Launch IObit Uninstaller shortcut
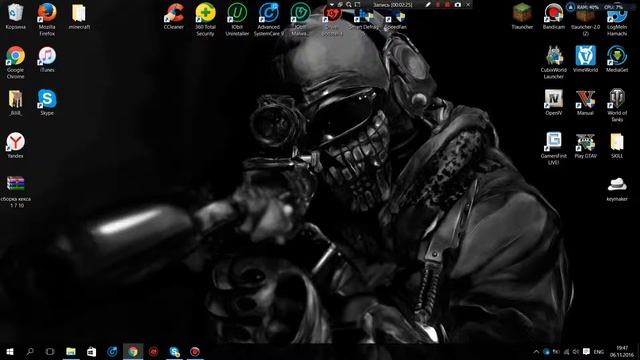640x360 pixels. (x=237, y=19)
